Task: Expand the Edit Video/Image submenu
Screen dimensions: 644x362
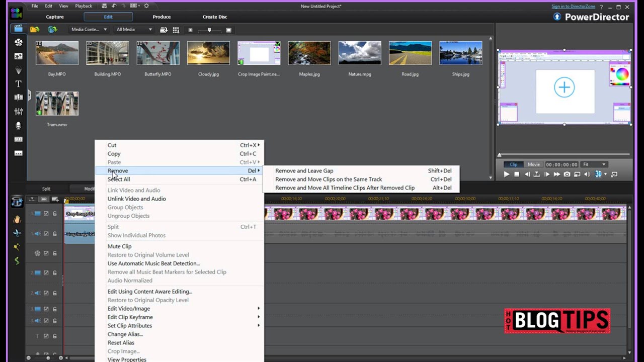Action: [179, 309]
